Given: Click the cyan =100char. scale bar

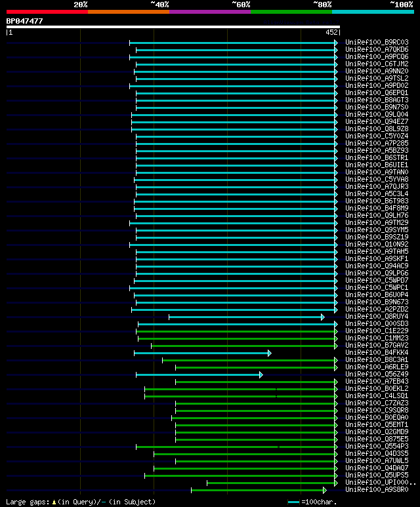Looking at the screenshot, I should click(x=293, y=502).
